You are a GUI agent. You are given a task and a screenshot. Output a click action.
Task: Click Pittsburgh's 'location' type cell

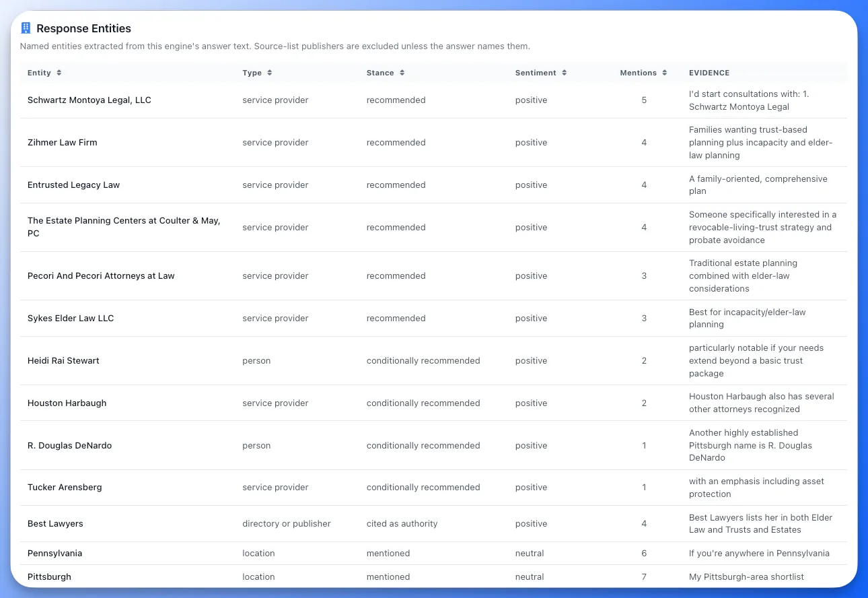click(x=258, y=577)
